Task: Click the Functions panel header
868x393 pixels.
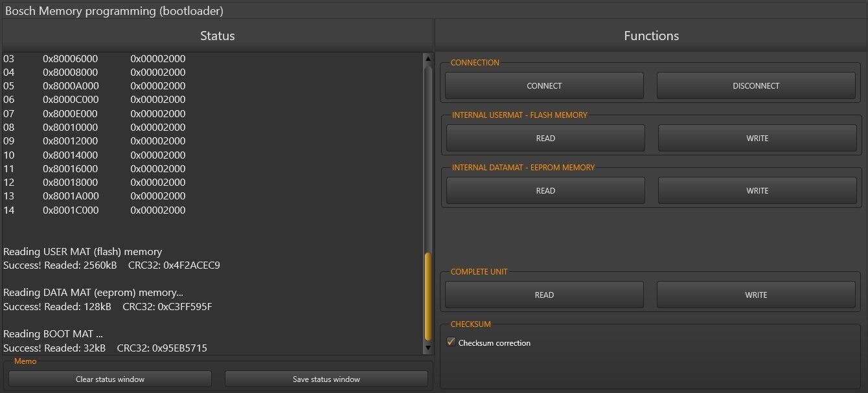Action: point(651,36)
